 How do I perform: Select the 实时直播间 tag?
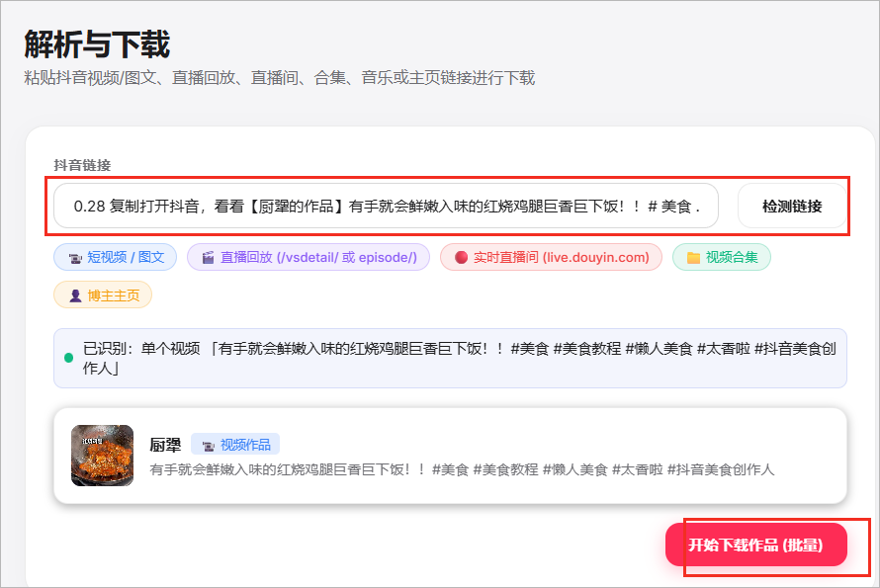click(551, 257)
